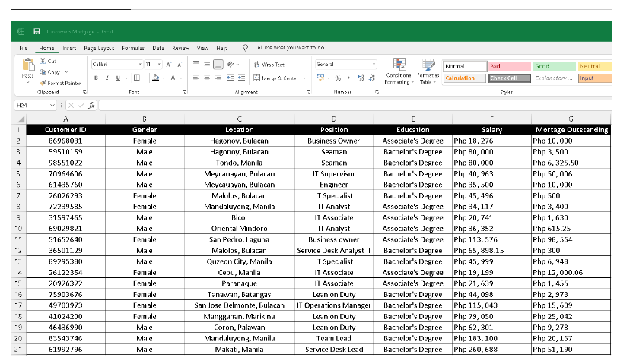The image size is (617, 364).
Task: Click the Copy icon
Action: coord(43,72)
